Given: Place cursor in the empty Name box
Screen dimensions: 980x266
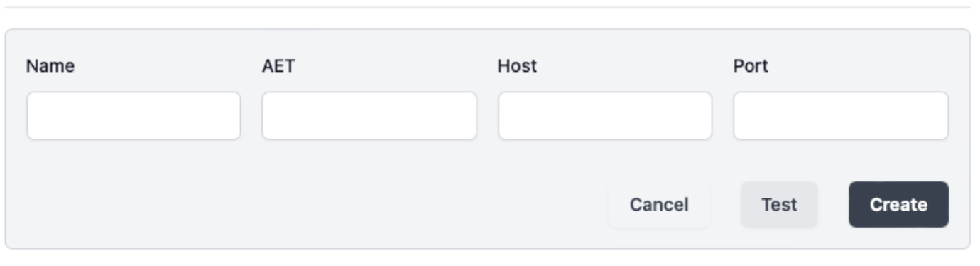Looking at the screenshot, I should 134,116.
